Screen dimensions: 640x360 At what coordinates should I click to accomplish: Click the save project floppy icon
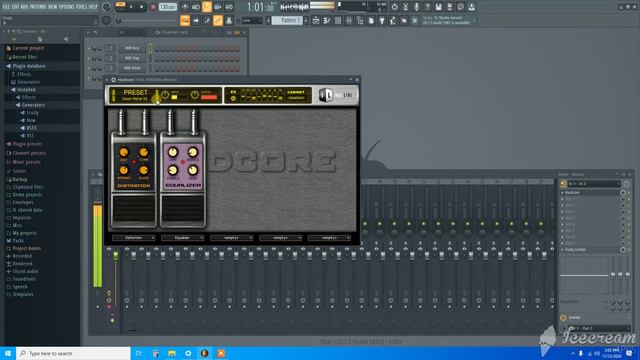(438, 7)
